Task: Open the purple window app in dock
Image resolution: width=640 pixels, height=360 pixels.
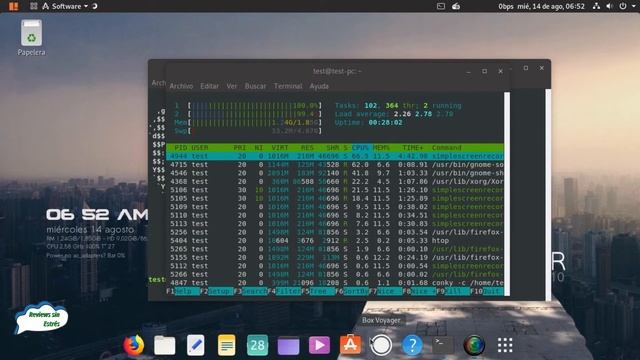Action: [289, 346]
